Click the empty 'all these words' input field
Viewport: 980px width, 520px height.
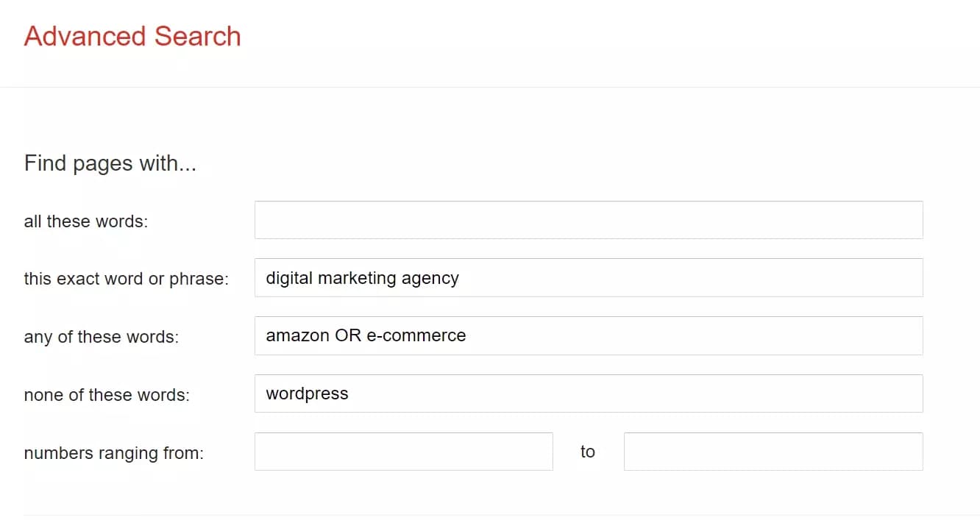(x=589, y=219)
